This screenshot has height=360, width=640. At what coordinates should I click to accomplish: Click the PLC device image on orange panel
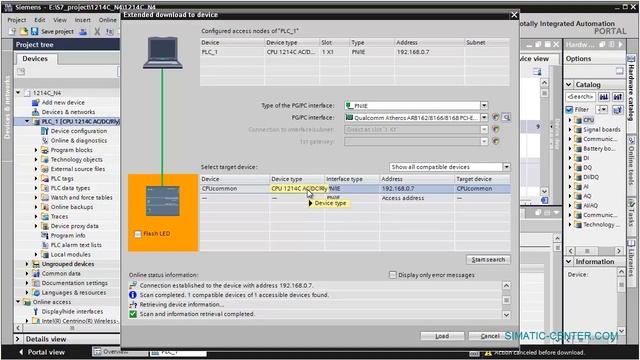(162, 201)
